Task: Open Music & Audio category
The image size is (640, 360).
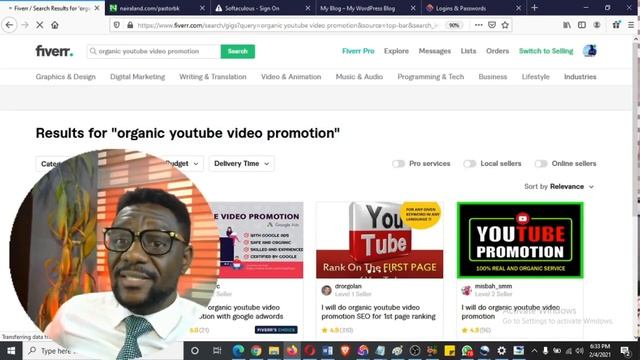Action: (x=359, y=77)
